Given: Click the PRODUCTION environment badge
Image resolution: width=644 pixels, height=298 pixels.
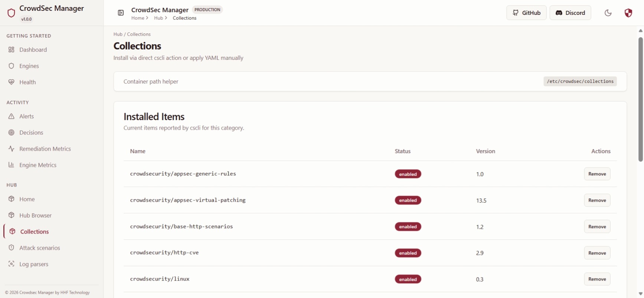Looking at the screenshot, I should 207,10.
